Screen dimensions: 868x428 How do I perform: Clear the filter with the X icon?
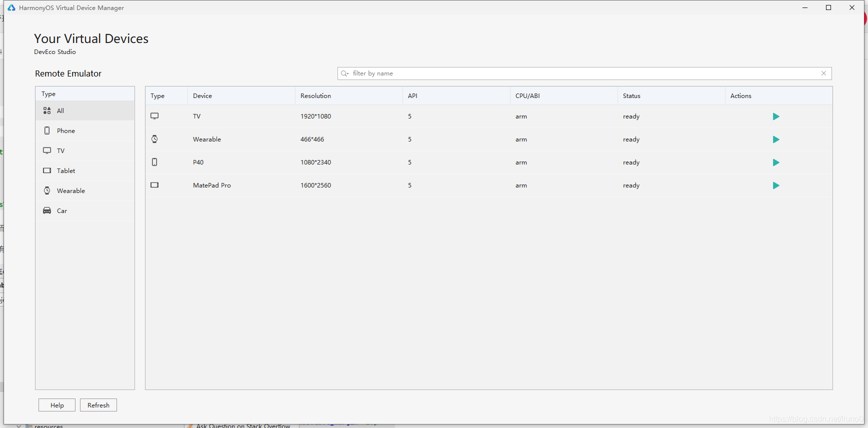[823, 73]
